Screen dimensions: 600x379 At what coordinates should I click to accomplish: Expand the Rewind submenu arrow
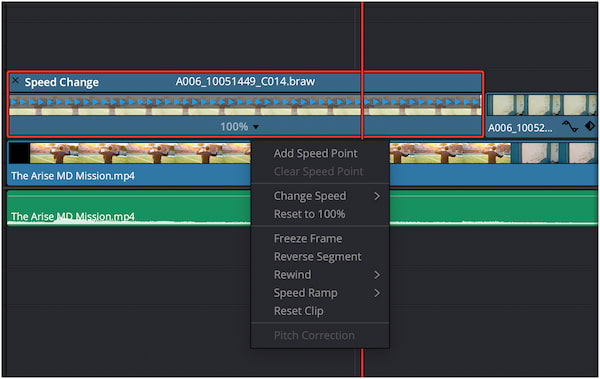[x=377, y=275]
